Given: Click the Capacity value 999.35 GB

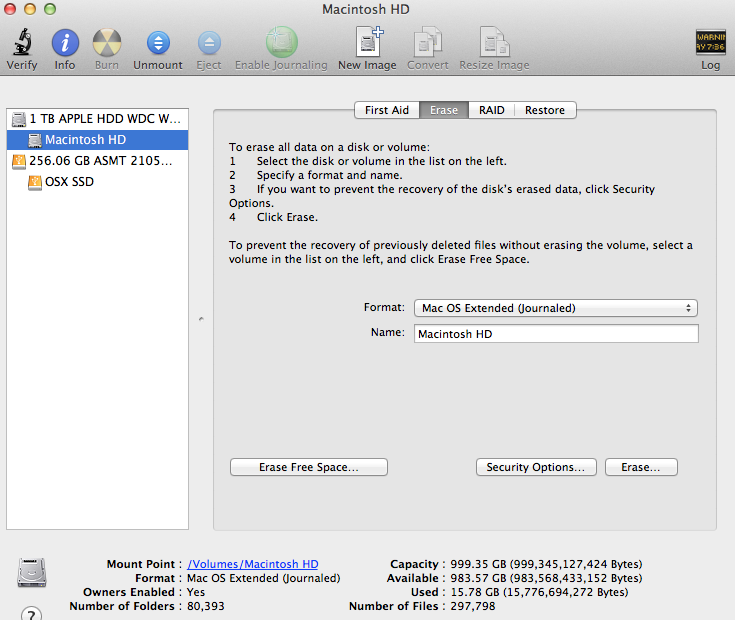Looking at the screenshot, I should tap(546, 564).
